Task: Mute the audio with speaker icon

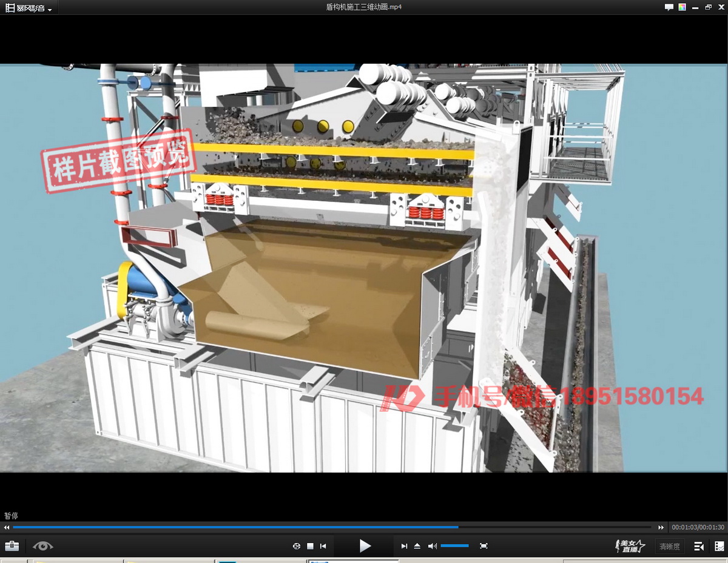Action: click(x=432, y=546)
